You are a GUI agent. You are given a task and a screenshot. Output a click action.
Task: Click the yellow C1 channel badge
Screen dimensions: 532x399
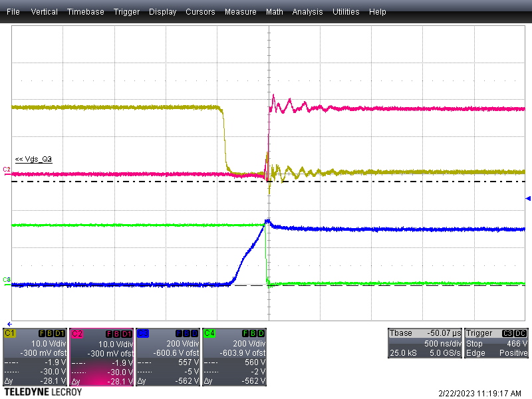click(9, 333)
